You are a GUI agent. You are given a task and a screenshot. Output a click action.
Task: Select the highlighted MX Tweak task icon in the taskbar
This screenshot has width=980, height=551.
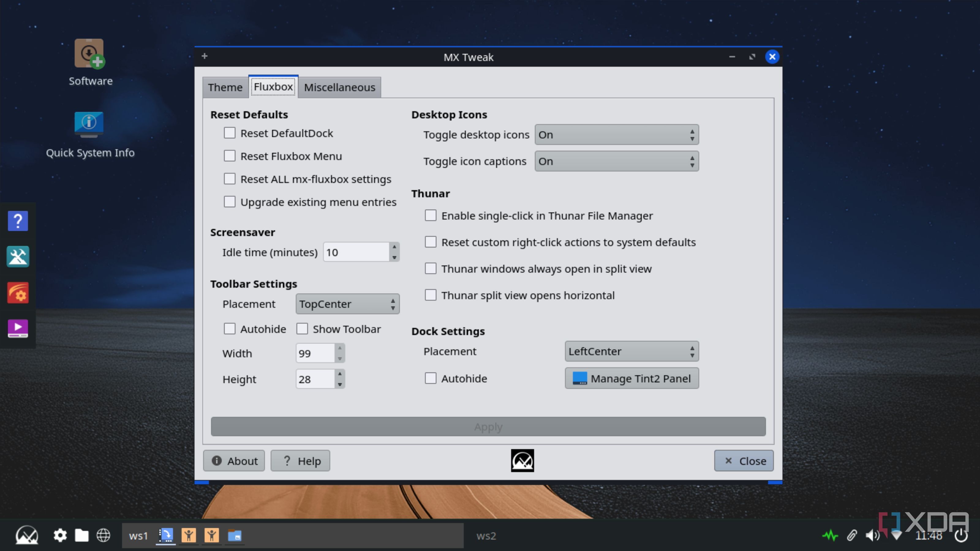[166, 535]
